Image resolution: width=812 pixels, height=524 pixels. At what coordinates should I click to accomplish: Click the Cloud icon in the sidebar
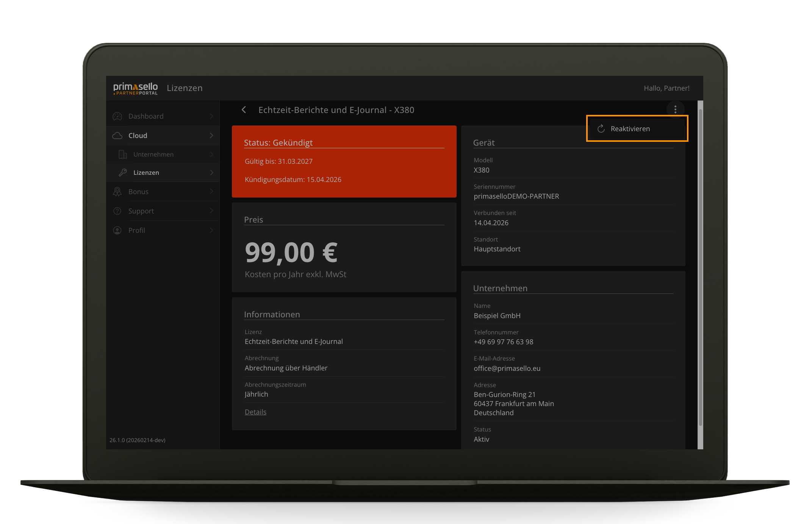[117, 135]
